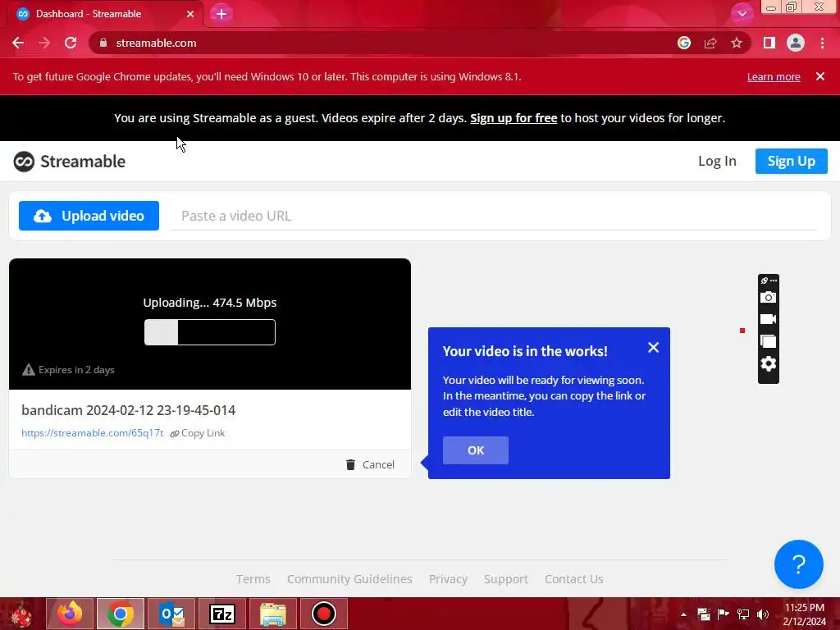This screenshot has width=840, height=630.
Task: Open a new browser tab
Action: [x=221, y=14]
